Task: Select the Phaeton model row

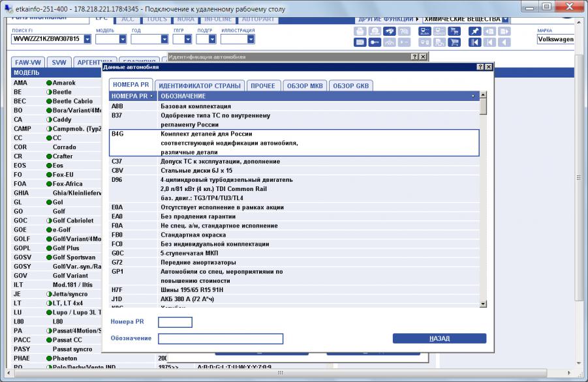Action: pyautogui.click(x=57, y=359)
